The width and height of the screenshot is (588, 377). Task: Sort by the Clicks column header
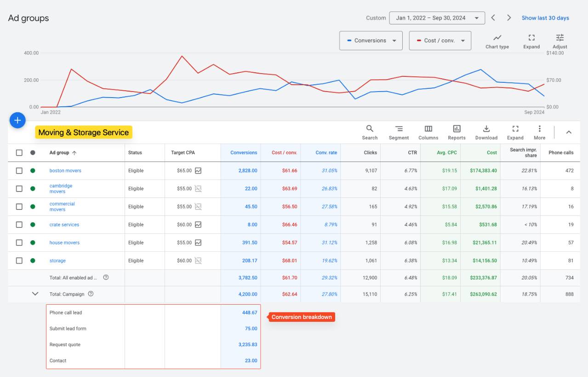pyautogui.click(x=370, y=153)
